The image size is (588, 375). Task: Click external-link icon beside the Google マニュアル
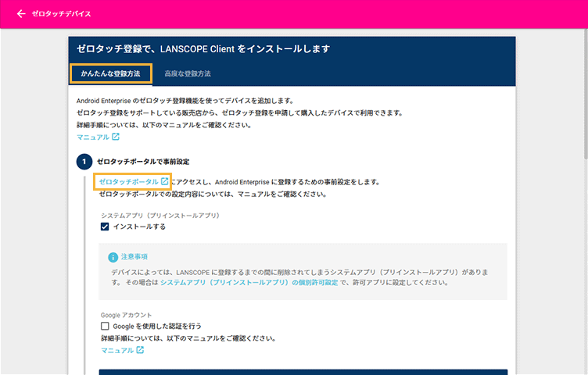click(x=140, y=350)
